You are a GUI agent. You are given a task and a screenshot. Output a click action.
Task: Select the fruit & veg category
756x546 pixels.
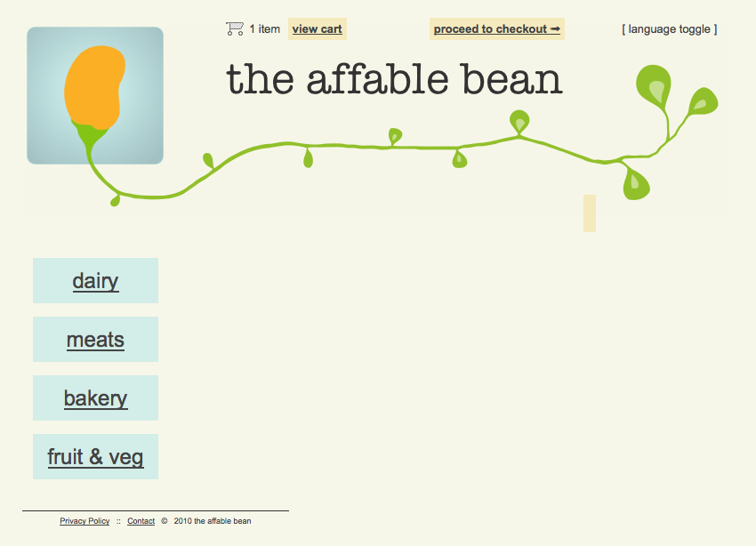point(95,457)
